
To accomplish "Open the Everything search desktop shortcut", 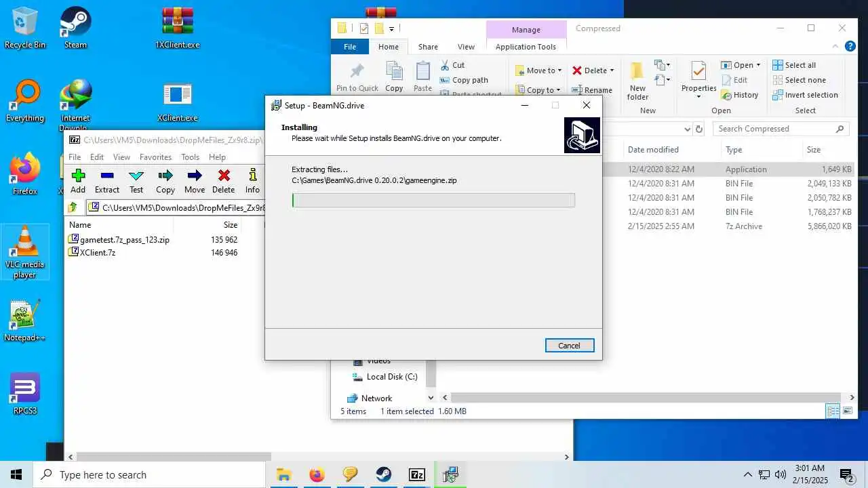I will [x=25, y=102].
